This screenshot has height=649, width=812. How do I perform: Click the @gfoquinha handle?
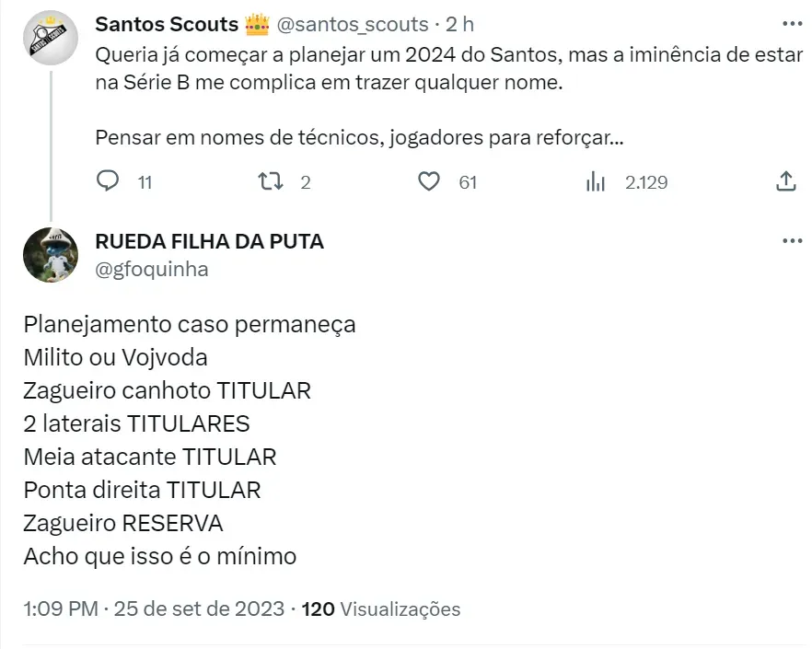tap(152, 269)
